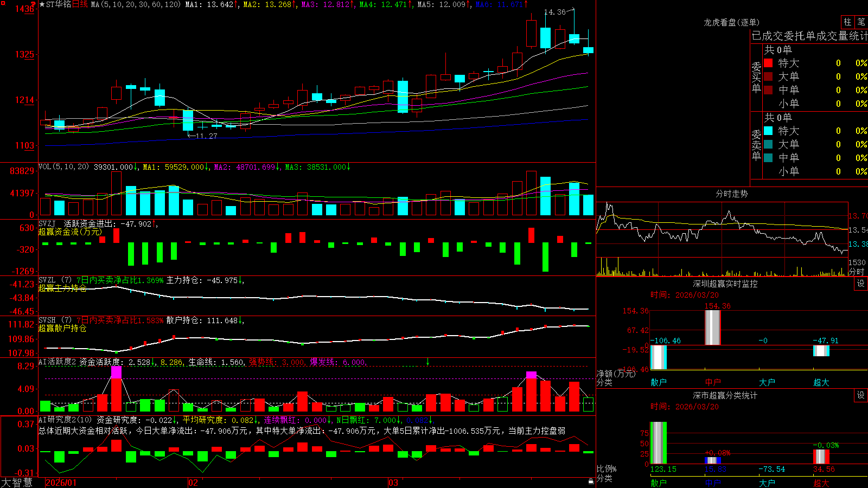Click the lock icon at the timeline's end
This screenshot has width=868, height=488.
(x=591, y=481)
